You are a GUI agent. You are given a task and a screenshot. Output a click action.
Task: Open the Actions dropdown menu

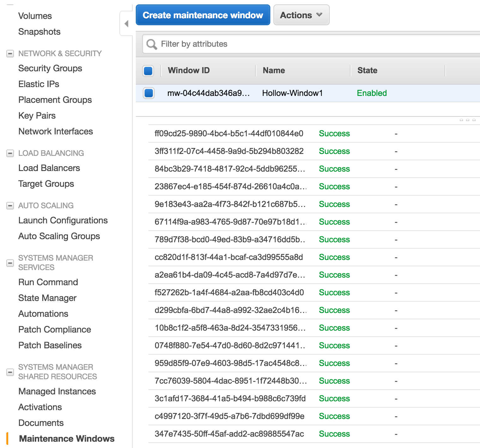[301, 15]
